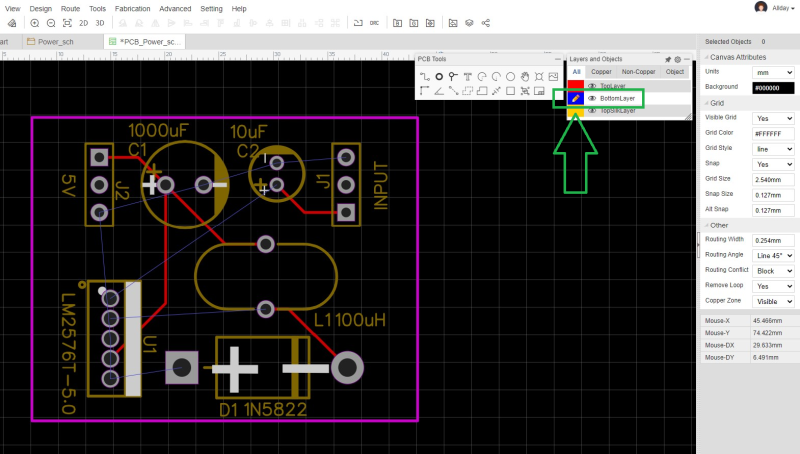800x454 pixels.
Task: Toggle TopSilkLayer visibility eye
Action: (x=592, y=110)
